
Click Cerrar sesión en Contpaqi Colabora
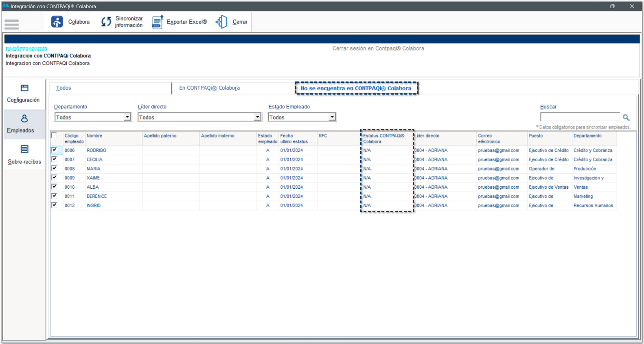378,49
